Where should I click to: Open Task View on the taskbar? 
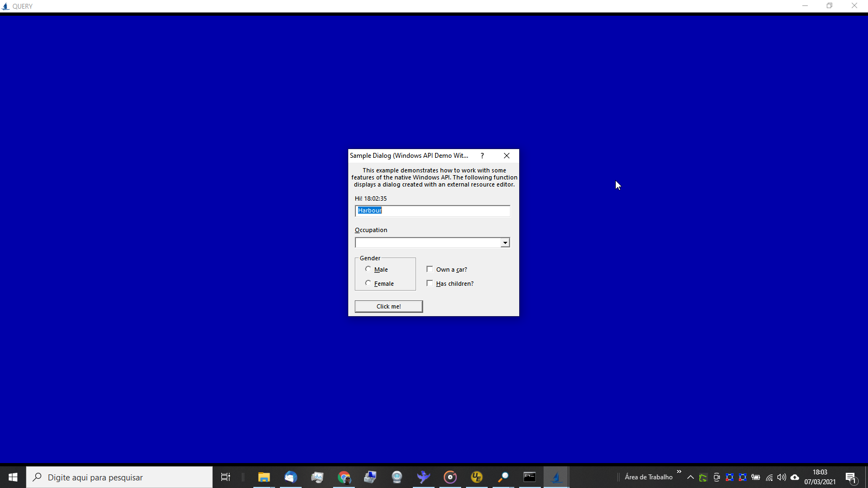(x=226, y=477)
